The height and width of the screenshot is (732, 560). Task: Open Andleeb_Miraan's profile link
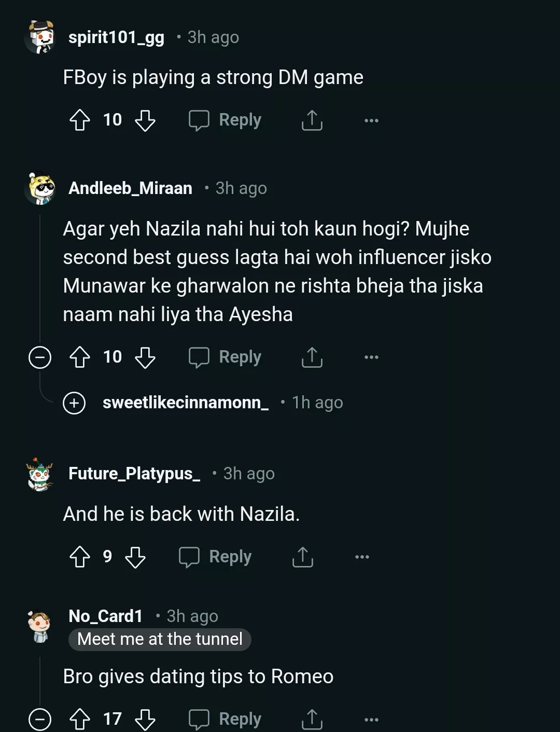130,188
